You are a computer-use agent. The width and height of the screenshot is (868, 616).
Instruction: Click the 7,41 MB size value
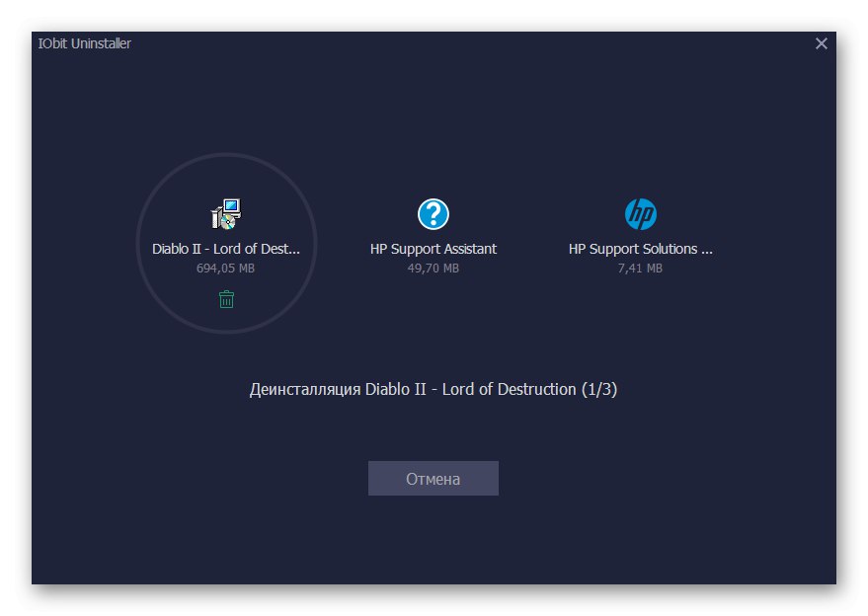[x=640, y=269]
